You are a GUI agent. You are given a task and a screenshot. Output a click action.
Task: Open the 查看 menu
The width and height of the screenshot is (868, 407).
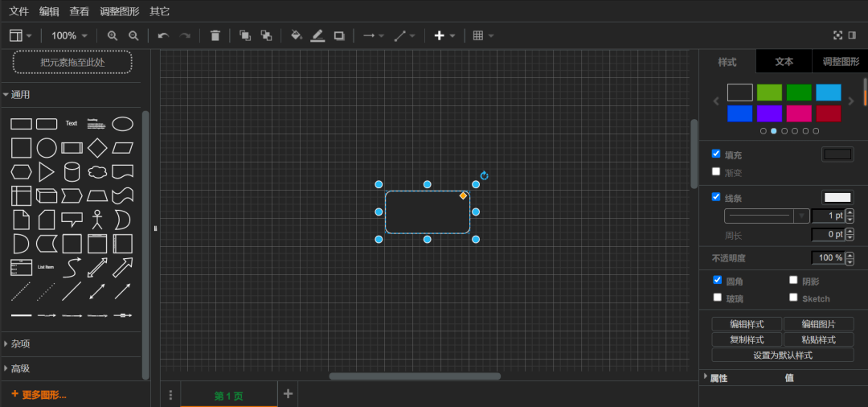pos(79,11)
